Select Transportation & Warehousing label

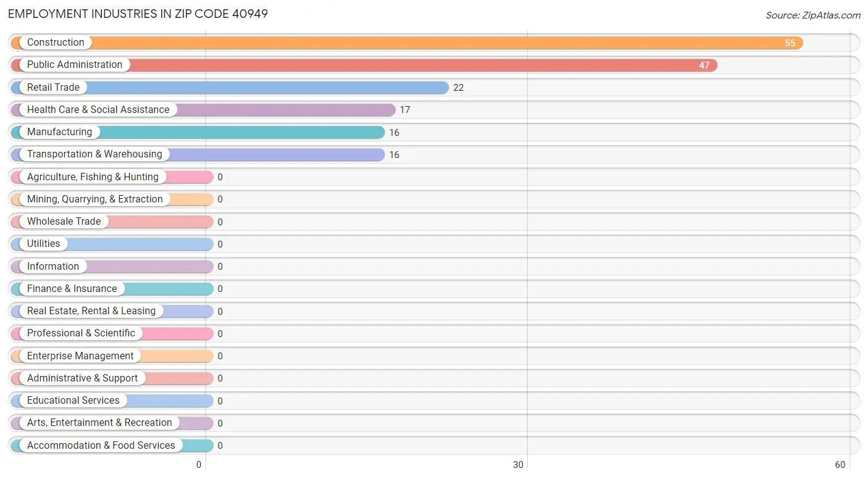(x=94, y=154)
